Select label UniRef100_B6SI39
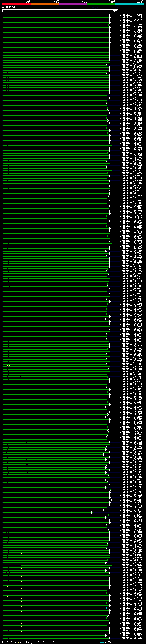This screenshot has height=644, width=146. (x=131, y=85)
